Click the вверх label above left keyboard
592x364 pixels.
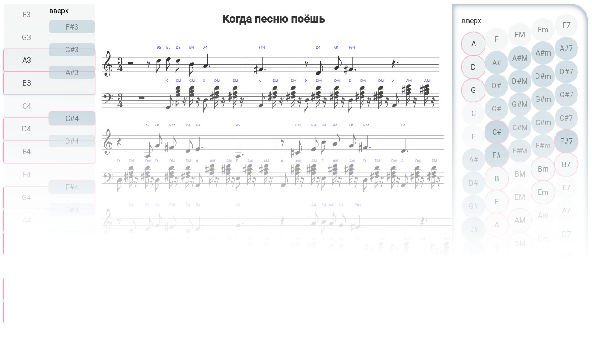[x=59, y=10]
